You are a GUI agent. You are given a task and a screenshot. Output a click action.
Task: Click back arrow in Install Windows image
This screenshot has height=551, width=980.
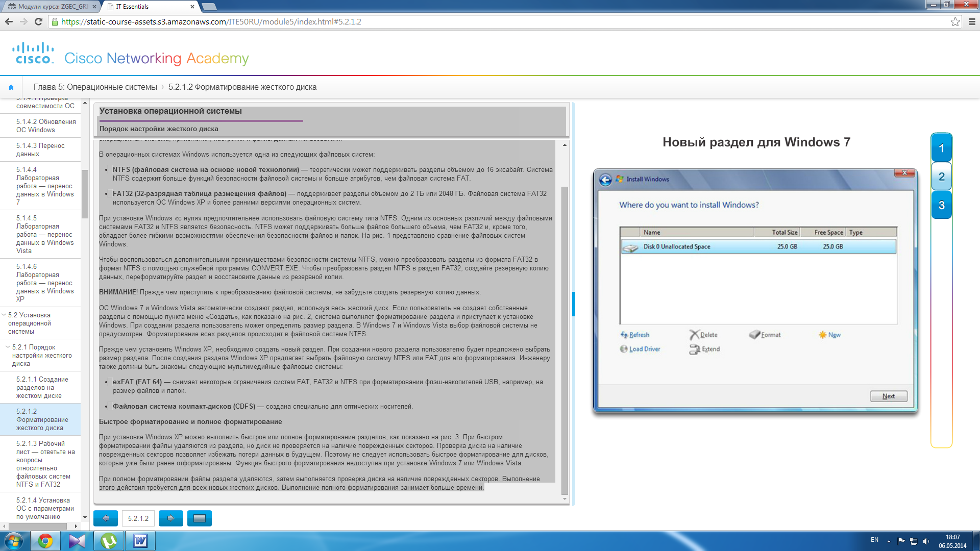click(605, 180)
